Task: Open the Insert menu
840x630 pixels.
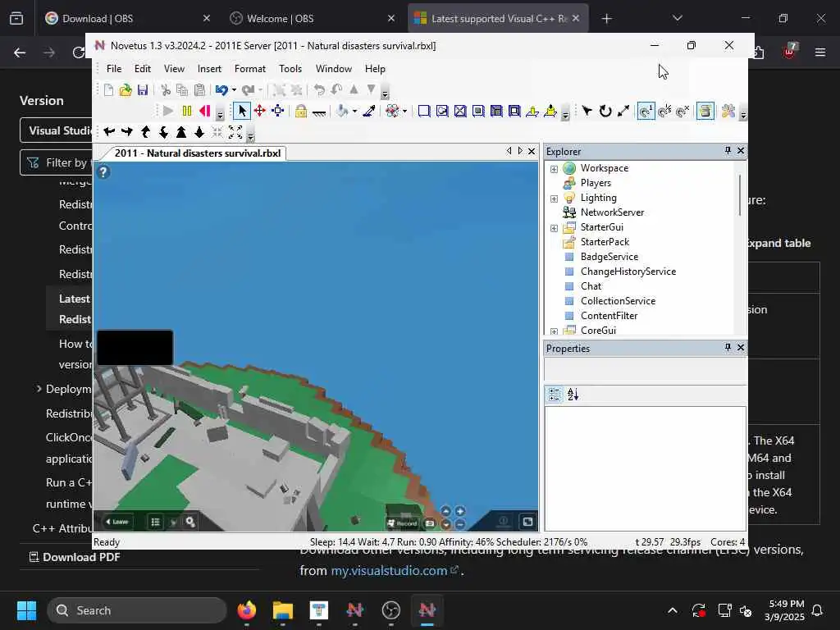Action: 209,69
